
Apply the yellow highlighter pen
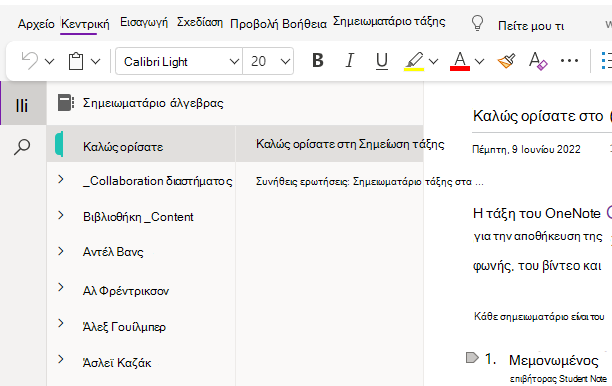pos(414,61)
